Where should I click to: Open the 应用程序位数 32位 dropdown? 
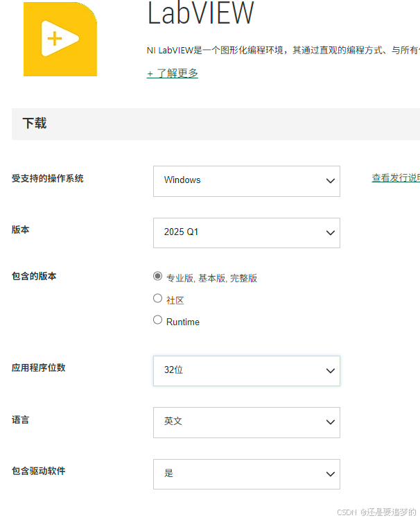pos(247,371)
